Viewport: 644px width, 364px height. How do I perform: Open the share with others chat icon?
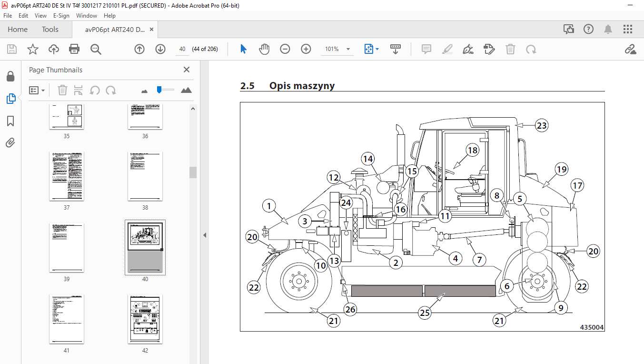coord(569,30)
